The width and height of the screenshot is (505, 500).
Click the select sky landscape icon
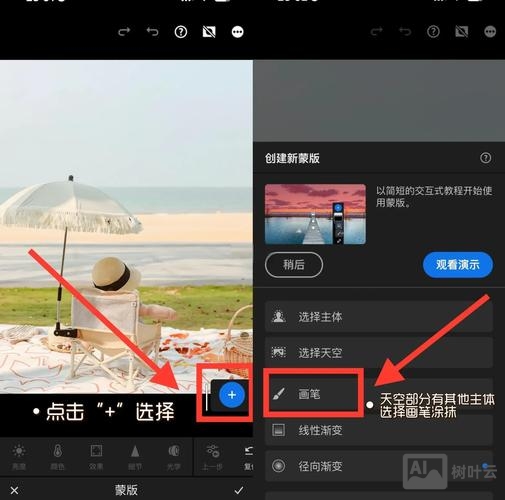pyautogui.click(x=278, y=352)
